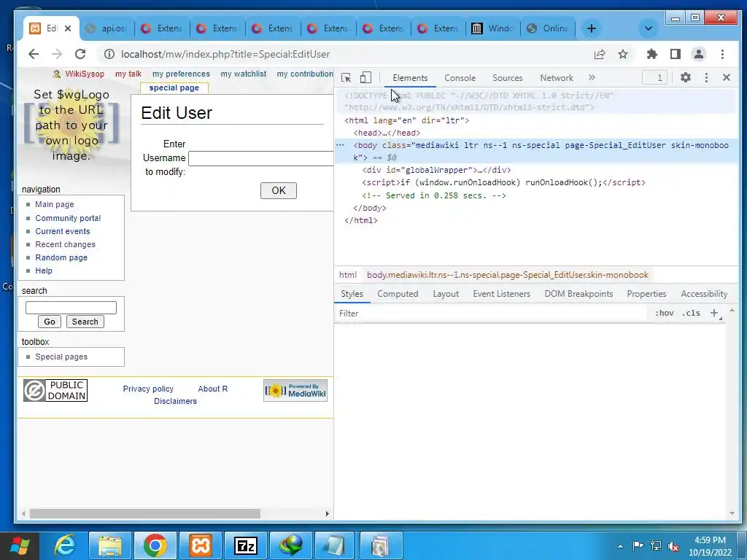Open Chrome's three-dot menu
747x560 pixels.
[723, 54]
